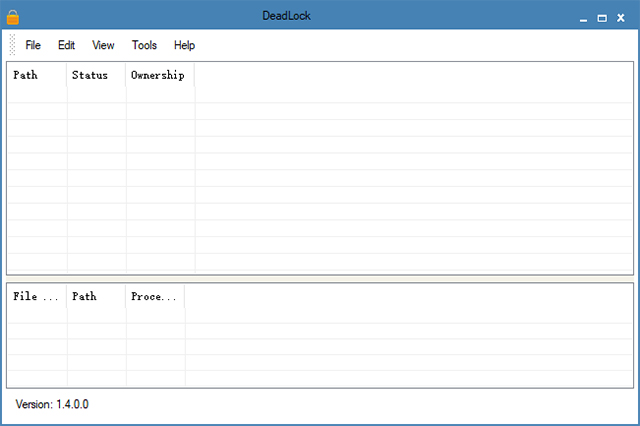Click the Path column header in lower list
This screenshot has height=426, width=640.
(96, 296)
